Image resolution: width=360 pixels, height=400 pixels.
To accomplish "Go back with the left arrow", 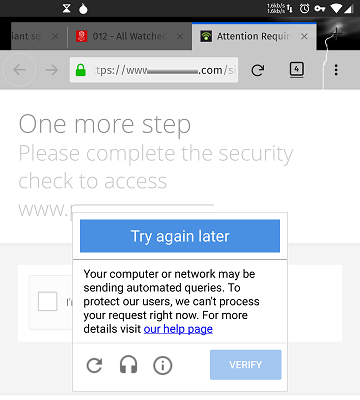I will pos(20,70).
